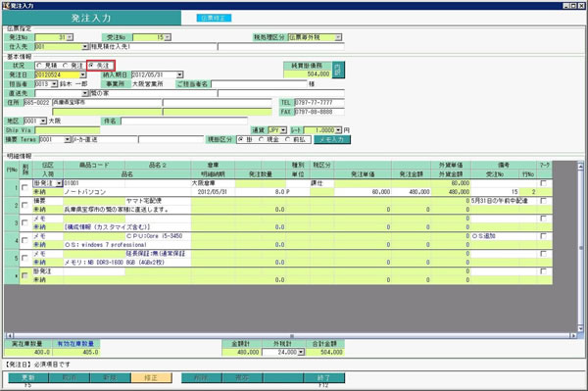588x391 pixels.
Task: Open the JPY currency dropdown
Action: [x=284, y=130]
